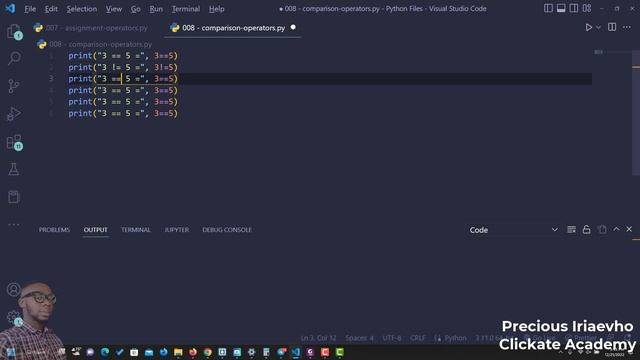Open the Edit menu
Viewport: 640px width, 360px height.
coord(51,9)
